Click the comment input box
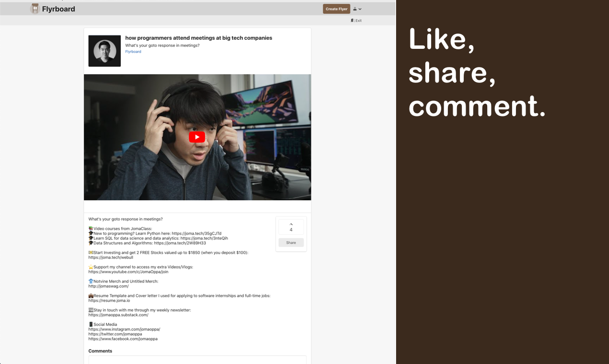This screenshot has width=609, height=364. click(198, 360)
